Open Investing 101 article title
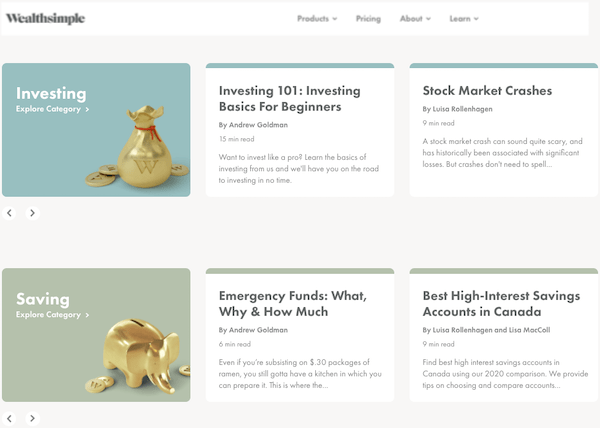This screenshot has height=428, width=600. pos(290,99)
